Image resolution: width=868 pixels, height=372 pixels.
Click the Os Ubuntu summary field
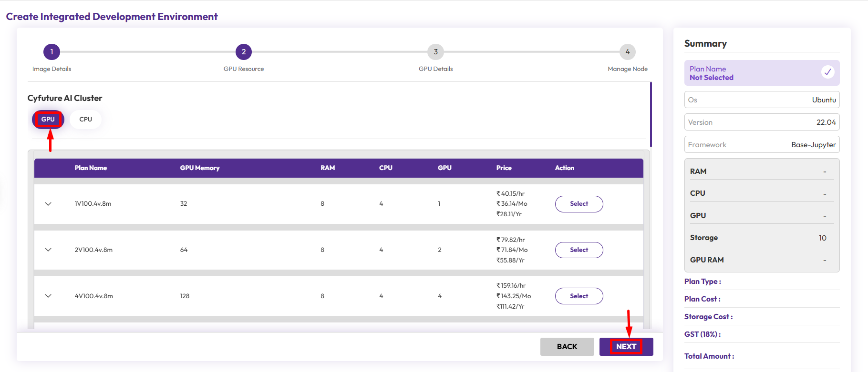(x=762, y=100)
